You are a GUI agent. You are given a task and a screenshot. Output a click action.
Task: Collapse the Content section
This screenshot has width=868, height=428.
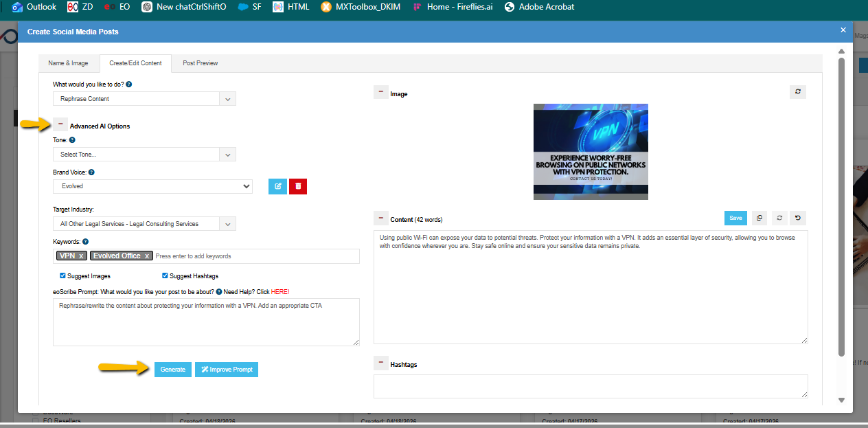381,218
